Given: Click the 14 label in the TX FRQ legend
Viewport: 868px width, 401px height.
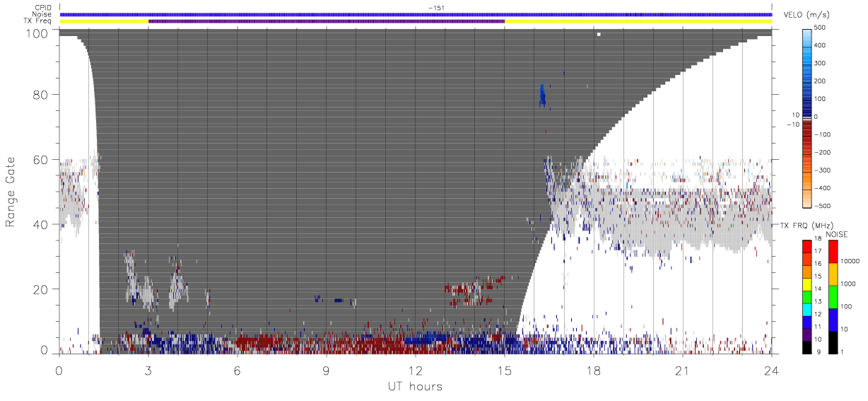Looking at the screenshot, I should tap(819, 290).
